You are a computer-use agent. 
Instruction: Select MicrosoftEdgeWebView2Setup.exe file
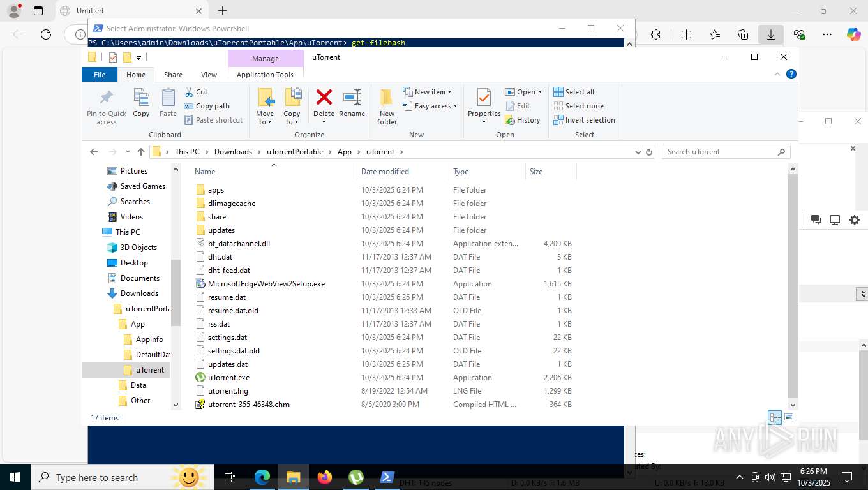pyautogui.click(x=266, y=284)
